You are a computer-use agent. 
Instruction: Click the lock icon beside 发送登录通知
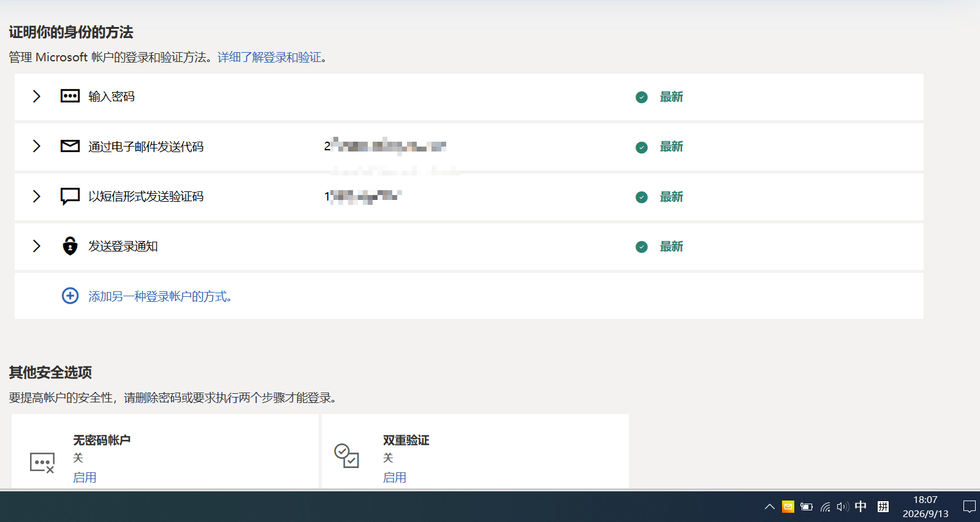click(70, 245)
